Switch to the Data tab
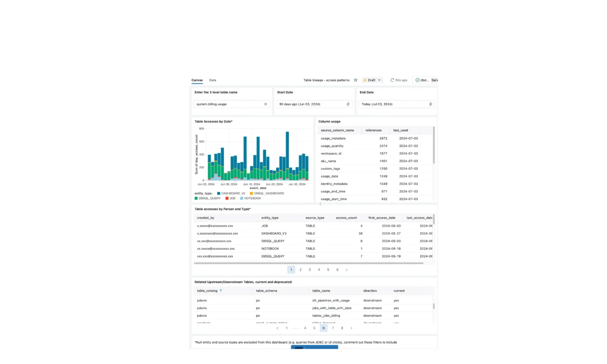Viewport: 607px width, 364px height. (212, 80)
